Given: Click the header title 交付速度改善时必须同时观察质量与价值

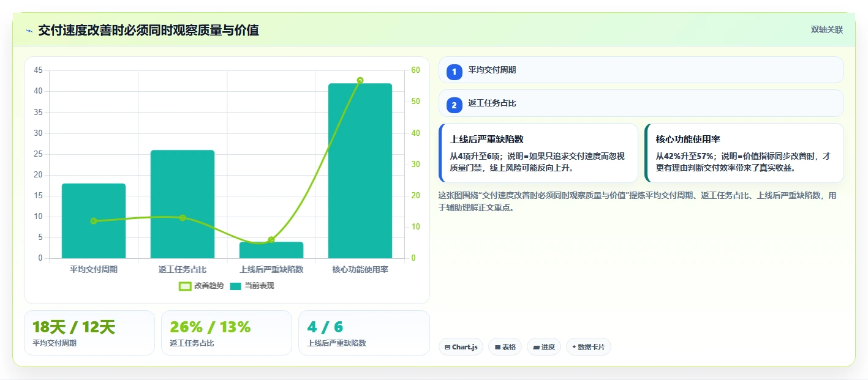Looking at the screenshot, I should pos(148,30).
